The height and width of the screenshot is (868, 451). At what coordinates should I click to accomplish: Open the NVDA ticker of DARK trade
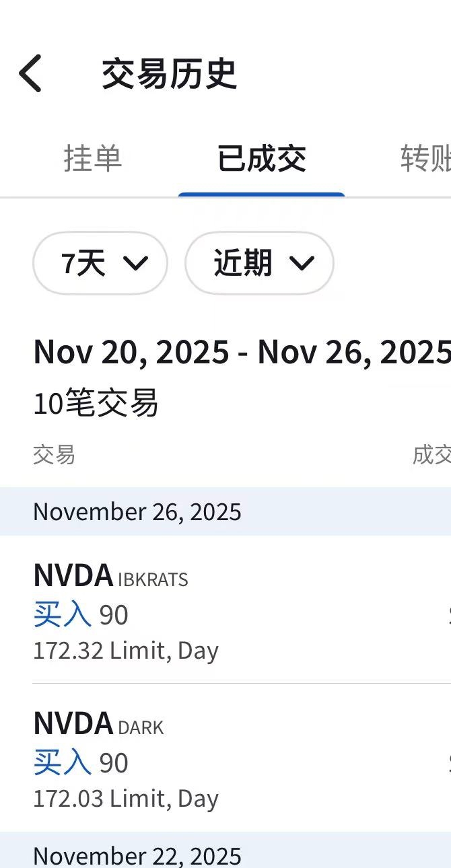[x=73, y=724]
